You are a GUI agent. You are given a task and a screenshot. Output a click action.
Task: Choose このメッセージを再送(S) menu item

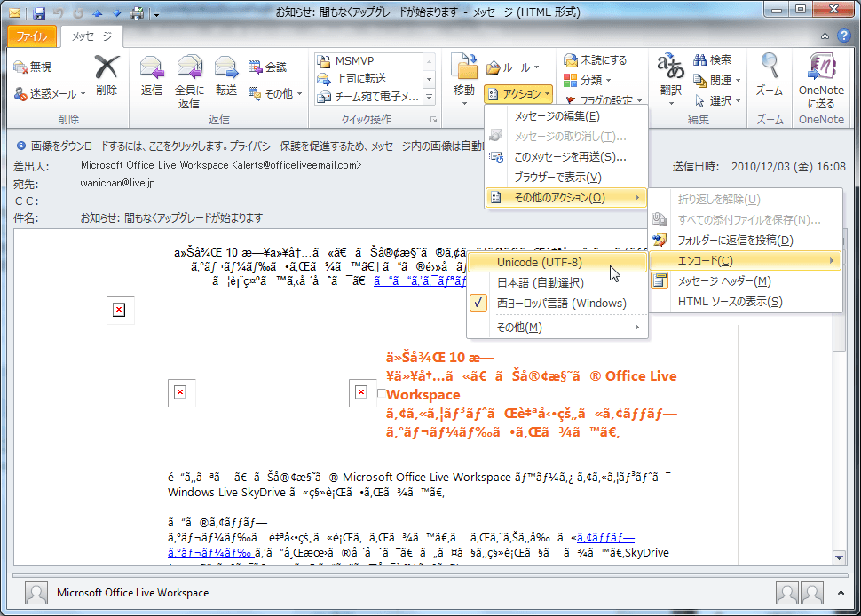(566, 157)
